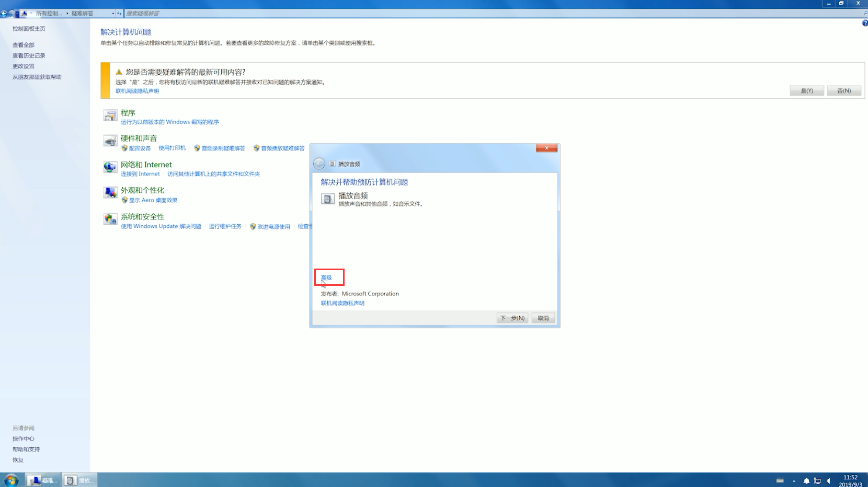Image resolution: width=868 pixels, height=487 pixels.
Task: Click the 外观和个性化 category icon
Action: point(110,193)
